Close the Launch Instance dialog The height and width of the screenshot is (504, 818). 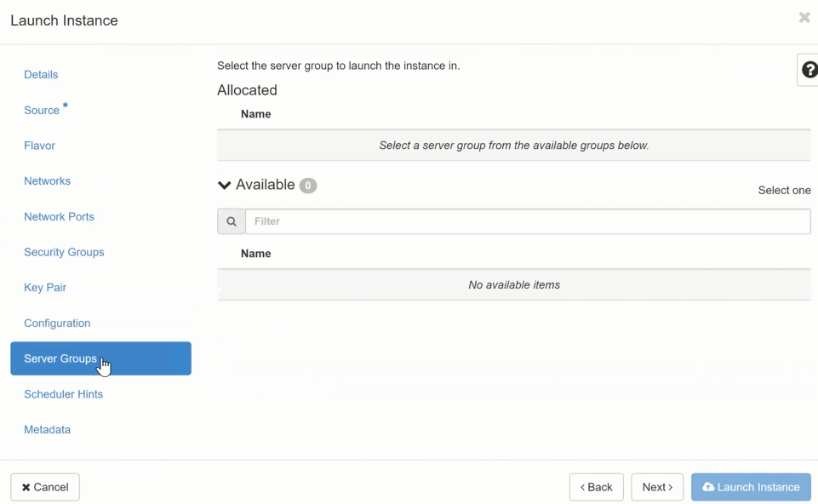(804, 18)
